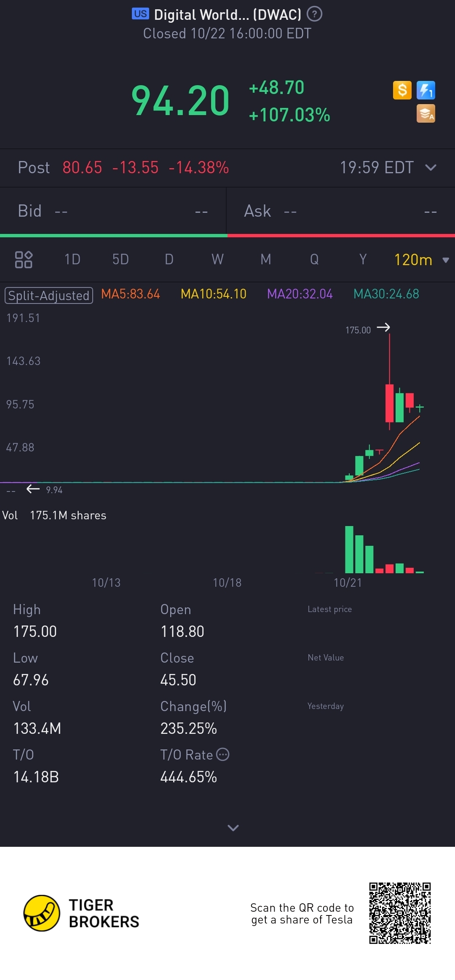
Task: Tap the 94.20 last price
Action: coord(180,100)
